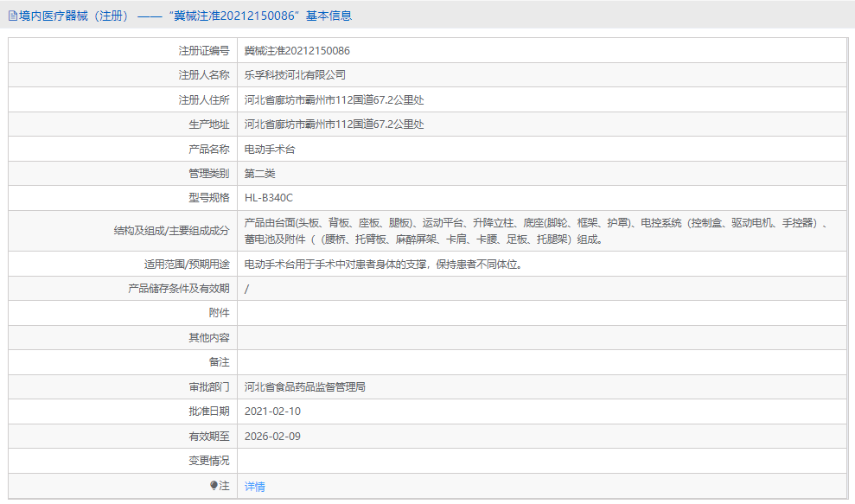Click the 注册人住所 label cell
855x504 pixels.
[123, 99]
